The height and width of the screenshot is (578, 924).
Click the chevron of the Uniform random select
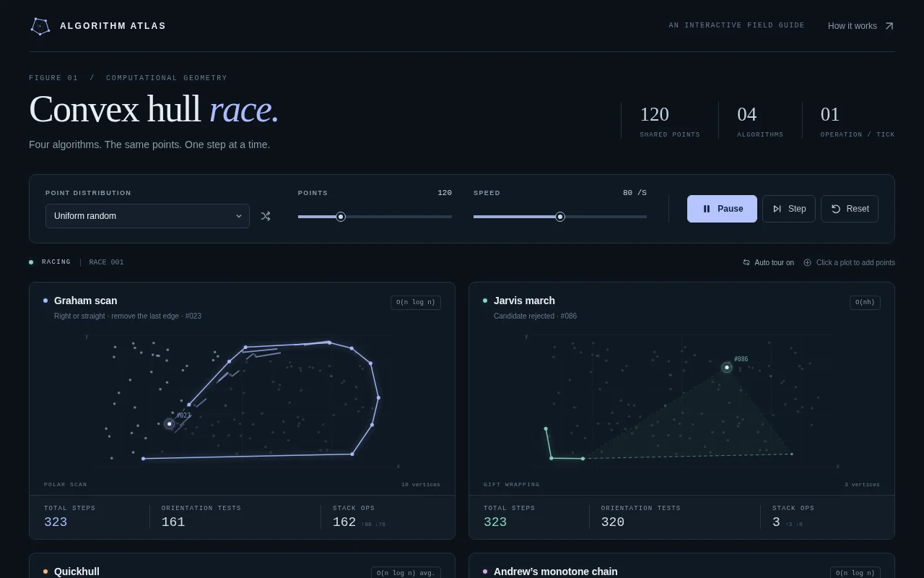click(239, 216)
